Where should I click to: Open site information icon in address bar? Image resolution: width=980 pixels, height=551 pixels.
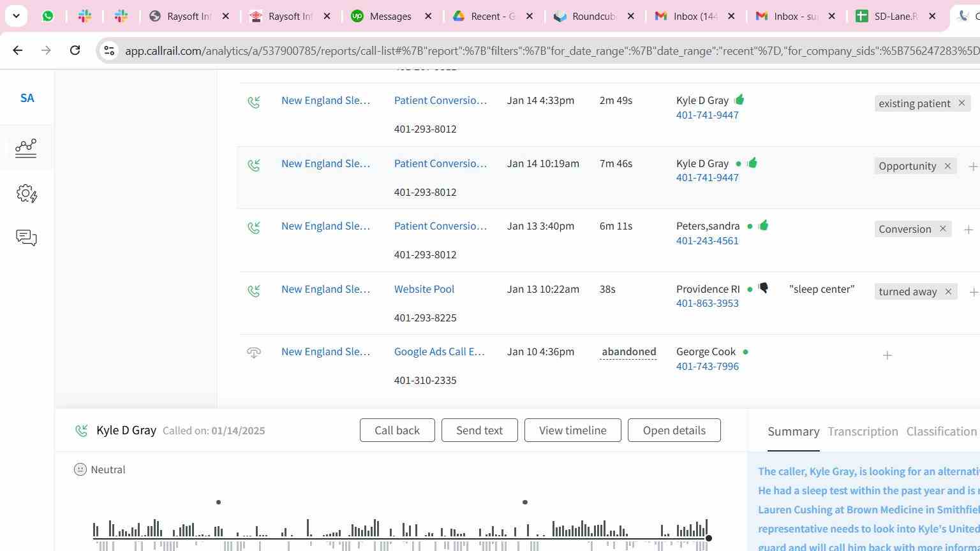[109, 50]
